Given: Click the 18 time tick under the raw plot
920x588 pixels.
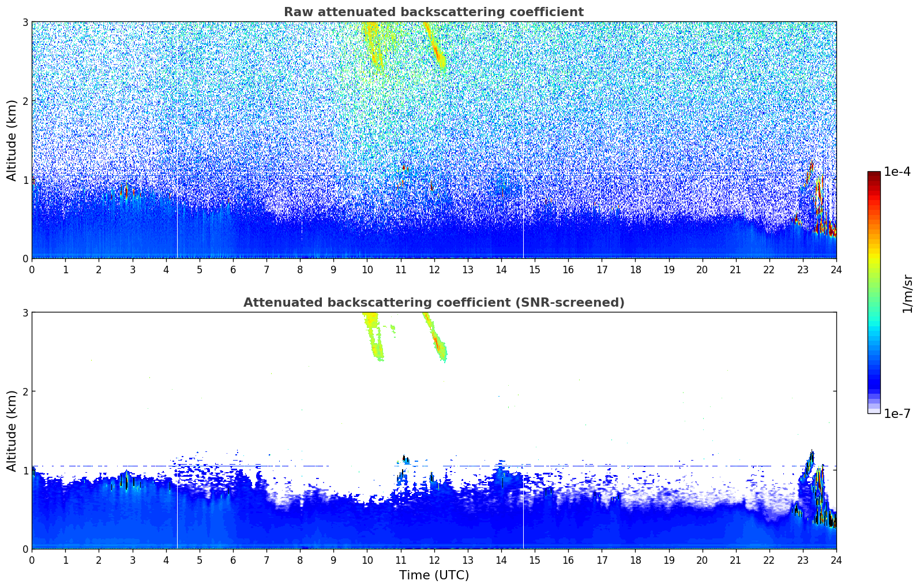Looking at the screenshot, I should point(635,269).
